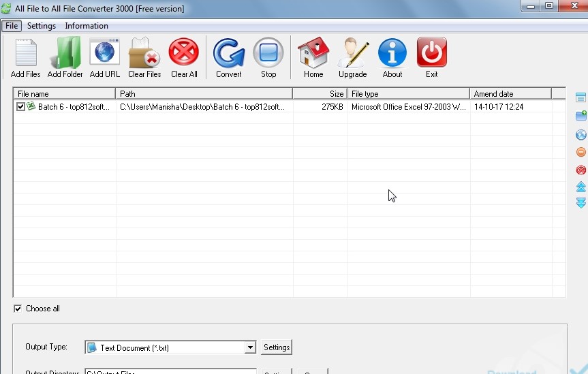Viewport: 588px width, 374px height.
Task: Sort by File name column header
Action: pyautogui.click(x=65, y=94)
